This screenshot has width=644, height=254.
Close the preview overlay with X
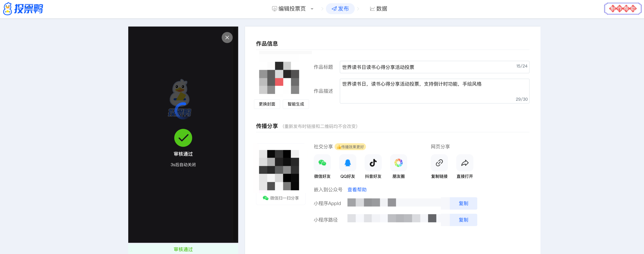tap(227, 38)
